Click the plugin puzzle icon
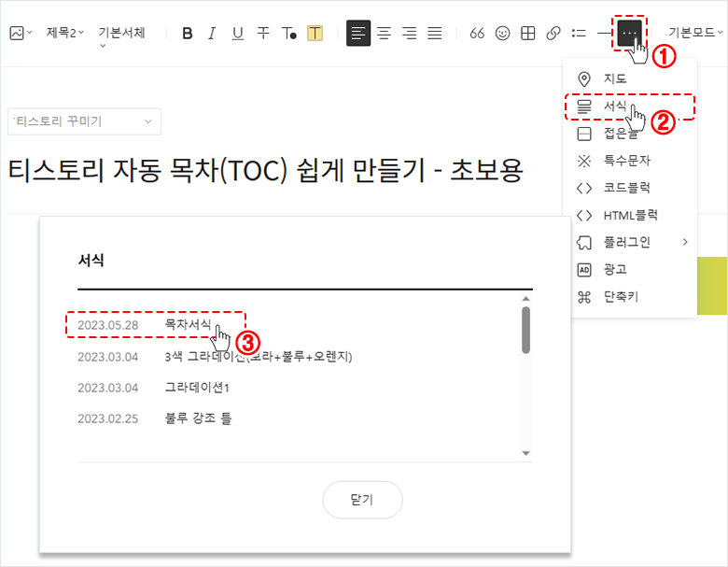728x567 pixels. 584,242
